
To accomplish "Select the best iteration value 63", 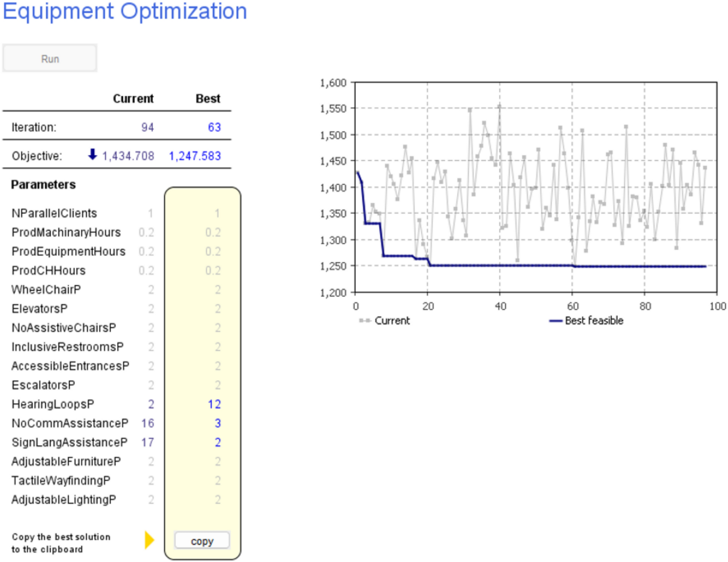I will tap(214, 127).
